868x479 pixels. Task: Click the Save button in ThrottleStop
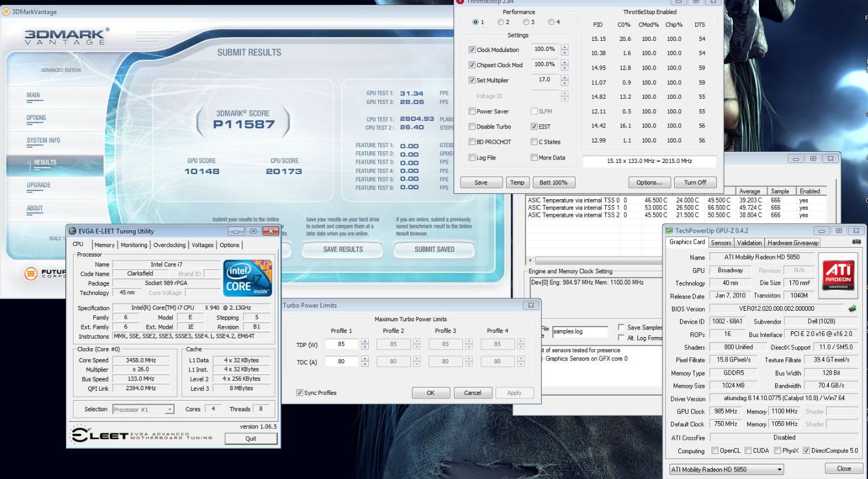click(x=481, y=182)
